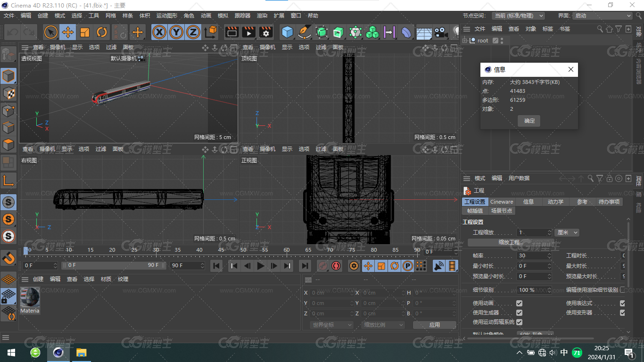The width and height of the screenshot is (644, 362).
Task: Adjust the frame rate stepper arrows
Action: pyautogui.click(x=549, y=255)
